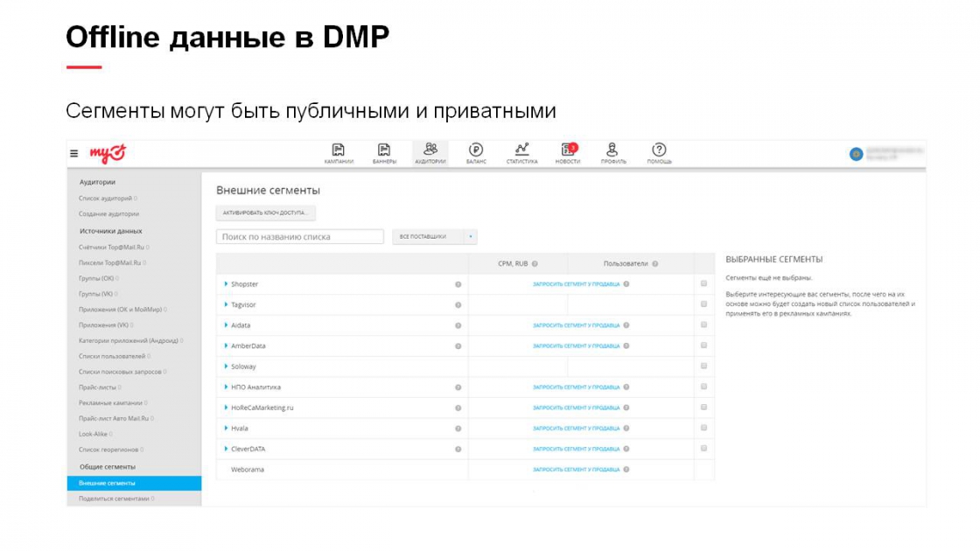Click the info icon for AmberData

click(458, 346)
